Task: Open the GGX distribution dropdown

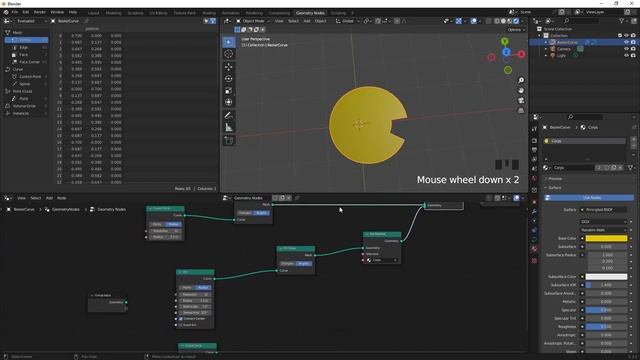Action: click(604, 222)
